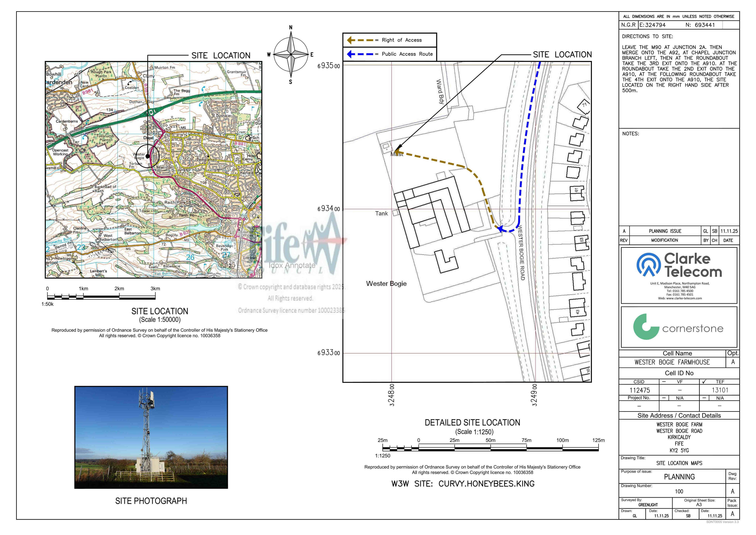
Task: Select the 'WESTER BOGIE ROAD' street label
Action: (521, 253)
